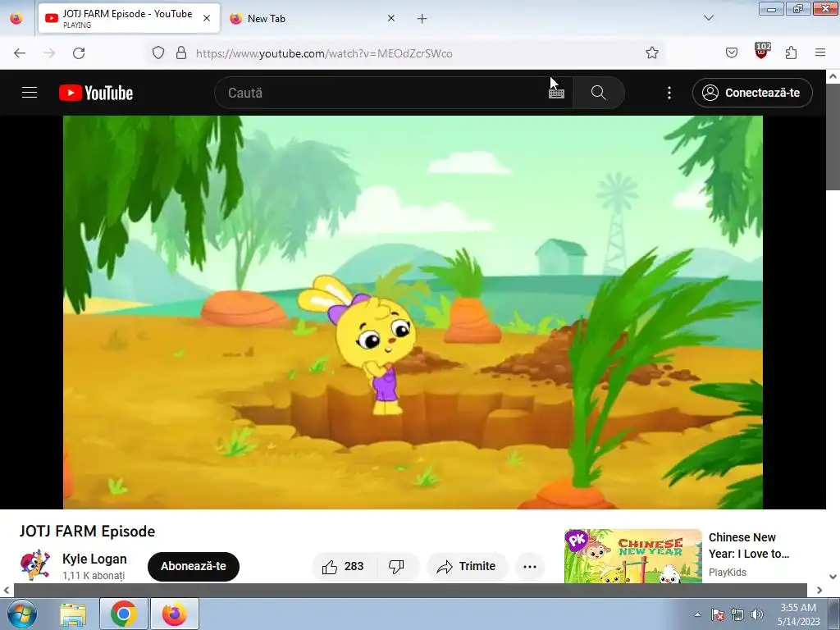Open the Windows Start menu
This screenshot has width=840, height=630.
21,614
